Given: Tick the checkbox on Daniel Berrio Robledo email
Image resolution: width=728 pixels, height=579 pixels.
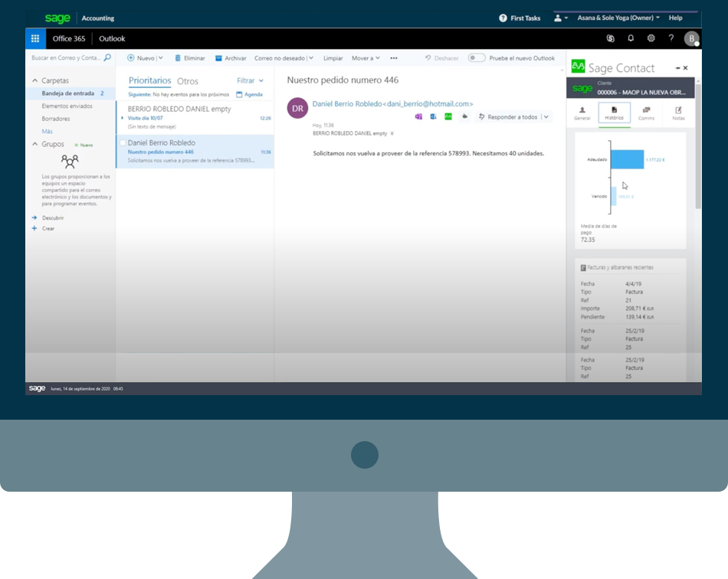Looking at the screenshot, I should [123, 142].
